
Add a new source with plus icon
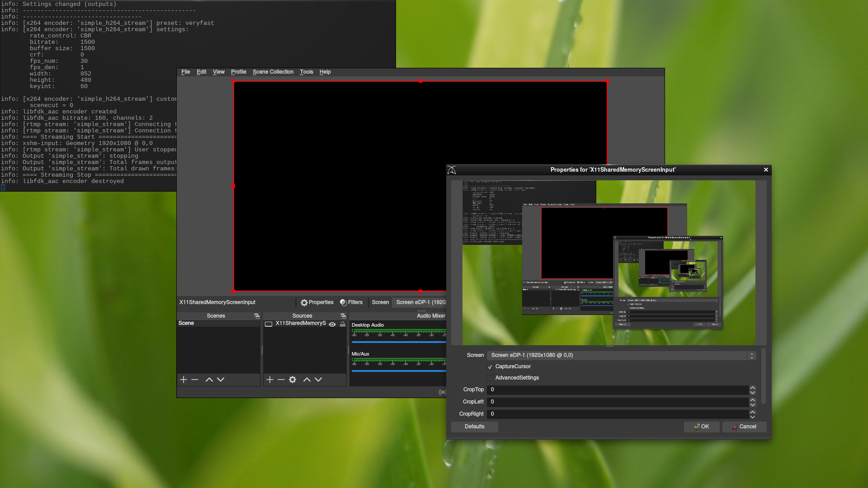(270, 380)
